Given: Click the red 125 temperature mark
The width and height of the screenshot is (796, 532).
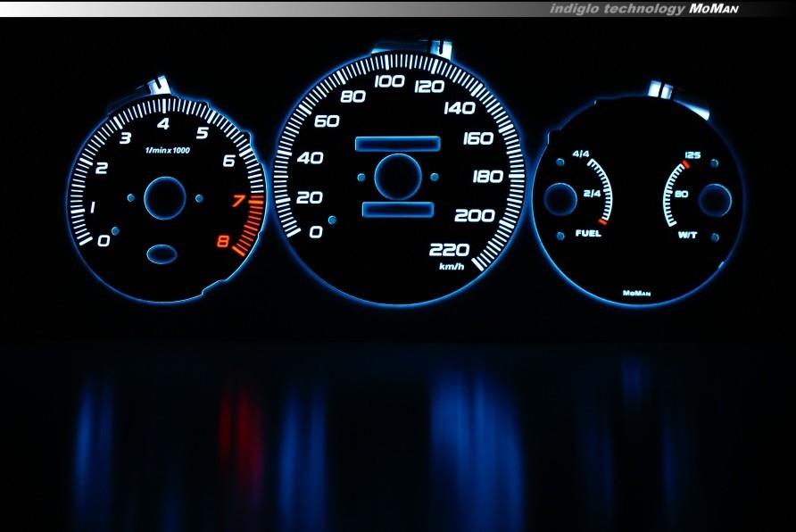Looking at the screenshot, I should [692, 155].
